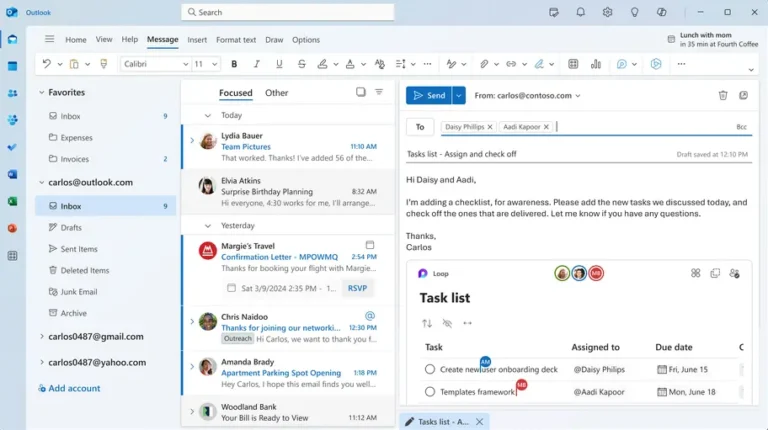Click the undo arrow in the ribbon
This screenshot has width=768, height=430.
tap(46, 64)
